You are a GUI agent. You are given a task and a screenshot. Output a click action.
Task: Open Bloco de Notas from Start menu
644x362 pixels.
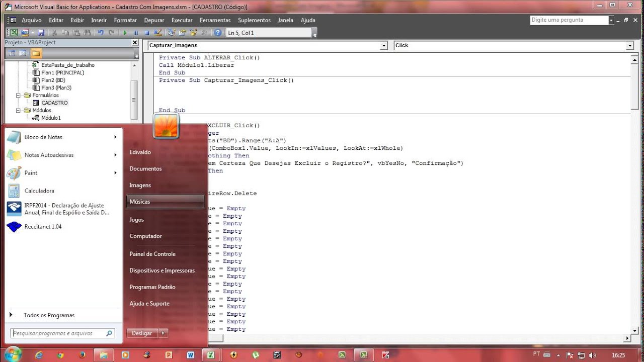pyautogui.click(x=63, y=137)
